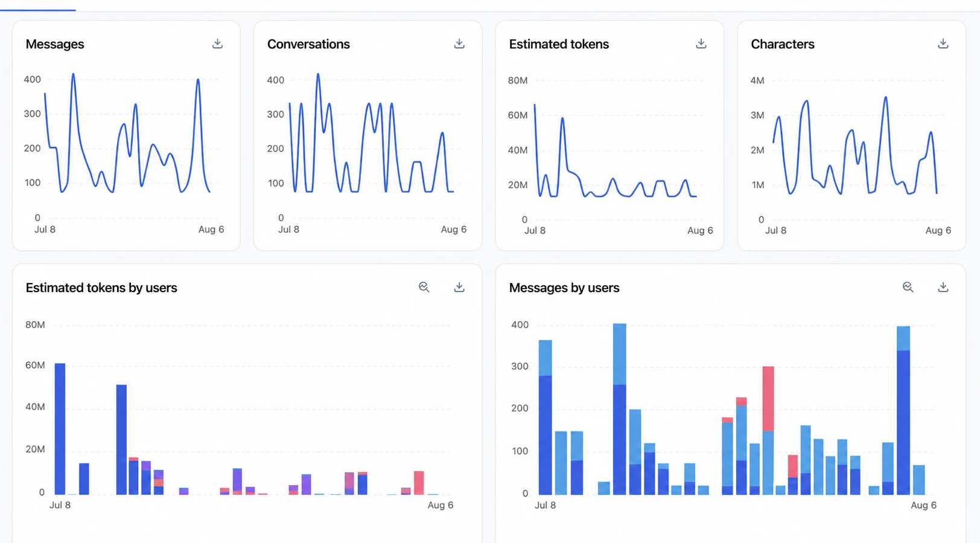Click the standalone 'Messages' line chart title
The width and height of the screenshot is (980, 543).
pos(55,44)
